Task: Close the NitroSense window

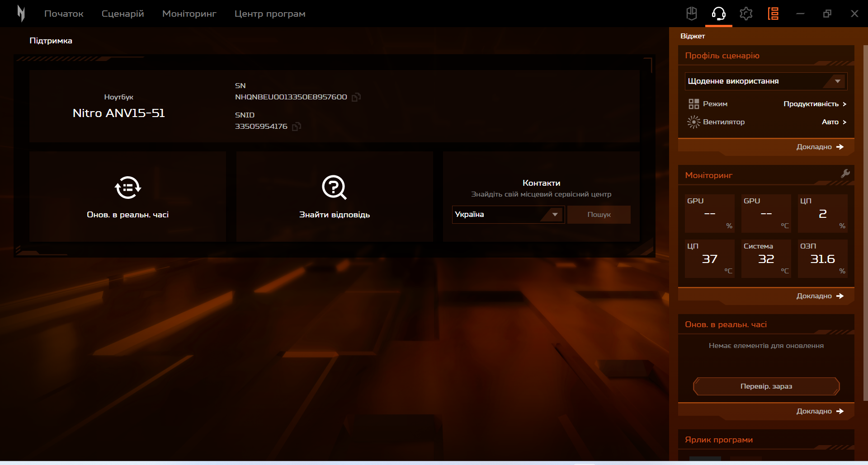Action: 854,14
